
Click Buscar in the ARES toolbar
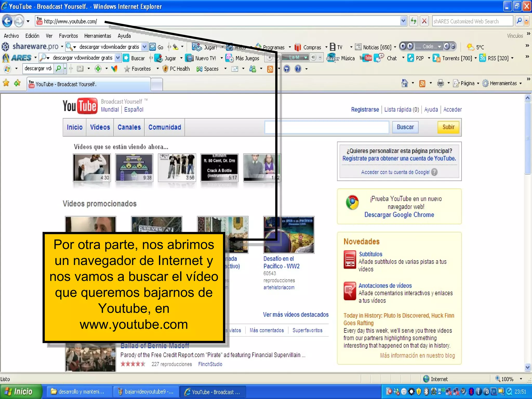(x=134, y=58)
